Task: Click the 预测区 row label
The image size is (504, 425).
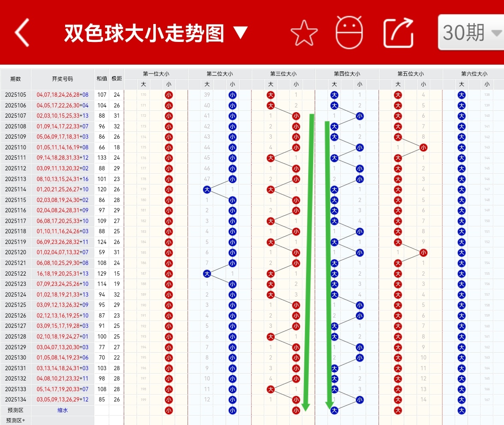Action: (x=16, y=410)
